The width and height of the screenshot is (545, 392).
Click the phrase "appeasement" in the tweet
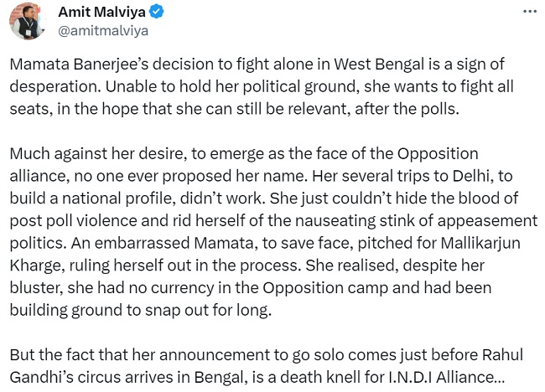[487, 221]
